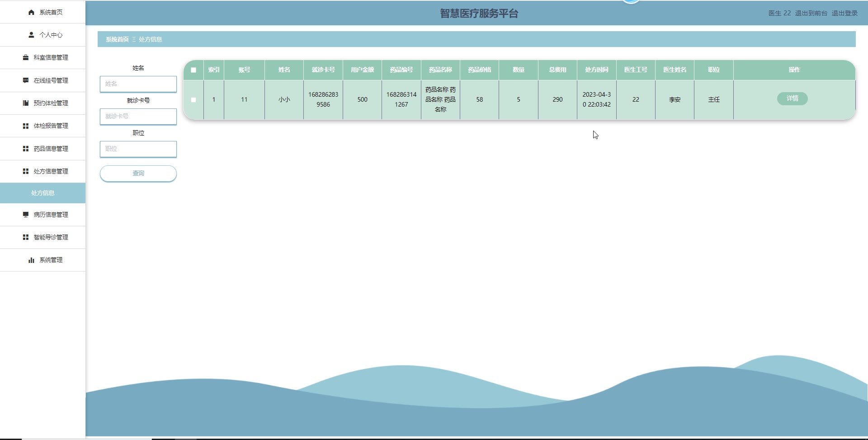This screenshot has width=868, height=440.
Task: Focus the 姓名 search field
Action: tap(138, 84)
